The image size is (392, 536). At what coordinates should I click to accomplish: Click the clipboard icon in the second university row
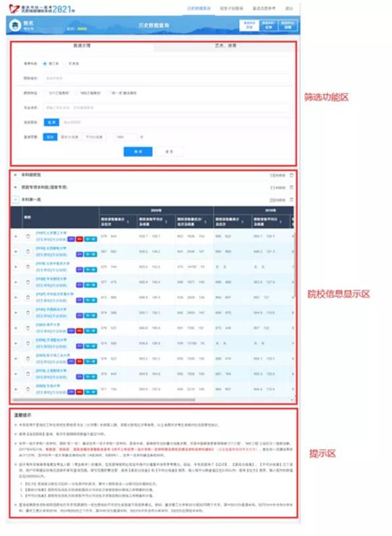28,252
